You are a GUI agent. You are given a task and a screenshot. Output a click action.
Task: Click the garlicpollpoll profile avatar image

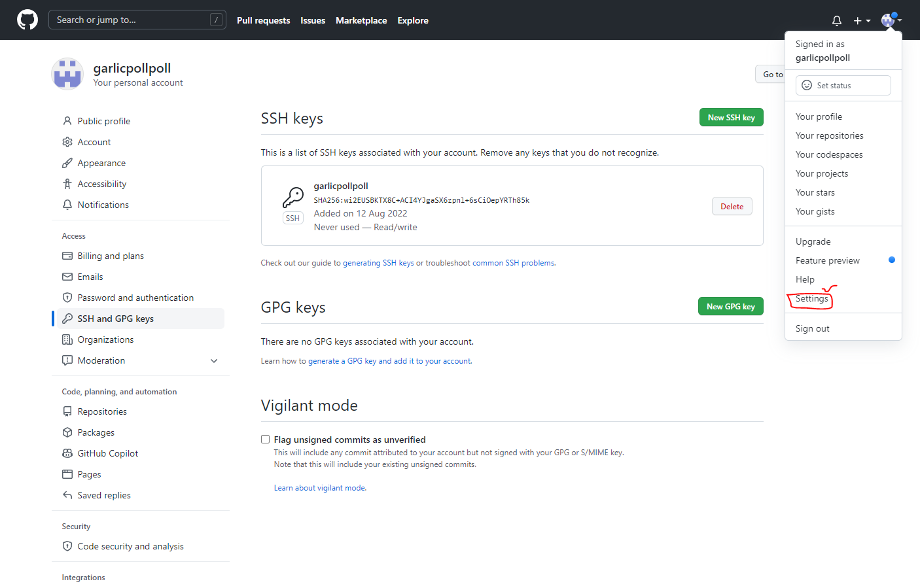point(67,74)
